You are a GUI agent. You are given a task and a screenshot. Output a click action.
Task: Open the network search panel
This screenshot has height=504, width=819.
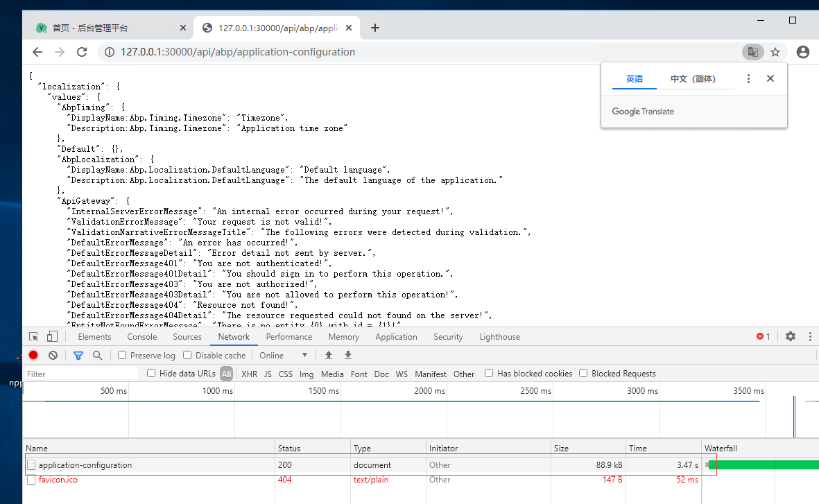97,355
